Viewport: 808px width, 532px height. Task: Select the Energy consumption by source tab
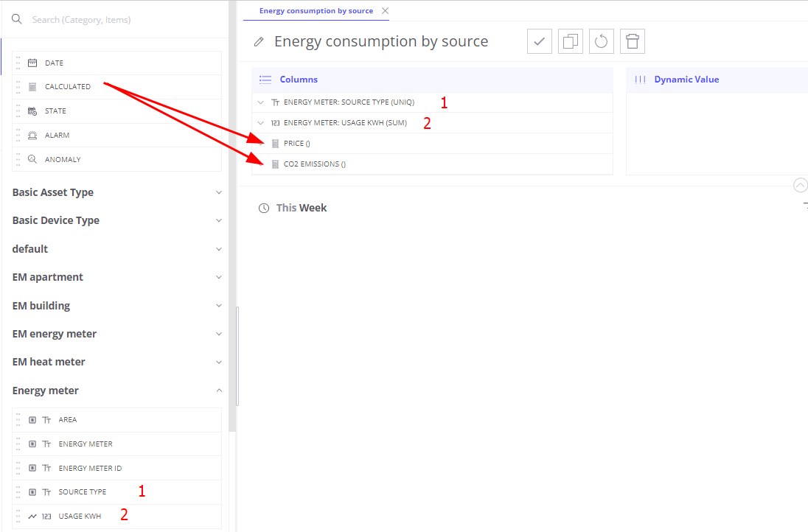coord(316,11)
